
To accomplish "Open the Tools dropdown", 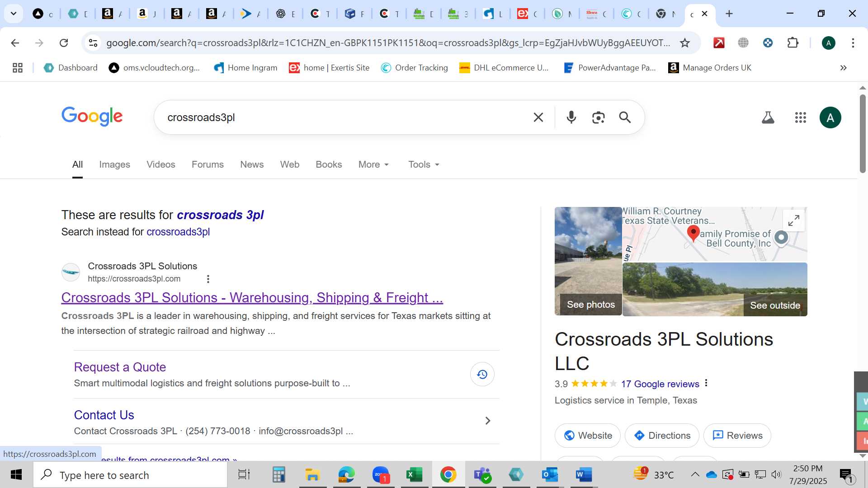I will (x=424, y=164).
